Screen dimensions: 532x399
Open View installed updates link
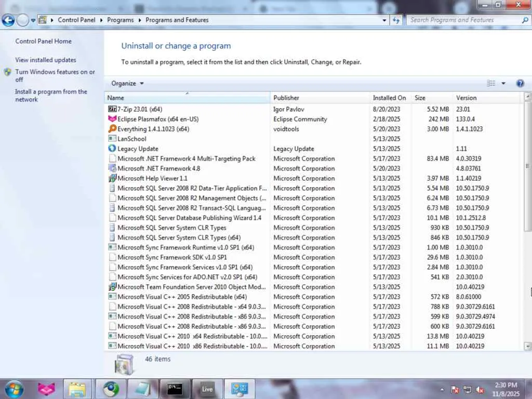point(46,60)
